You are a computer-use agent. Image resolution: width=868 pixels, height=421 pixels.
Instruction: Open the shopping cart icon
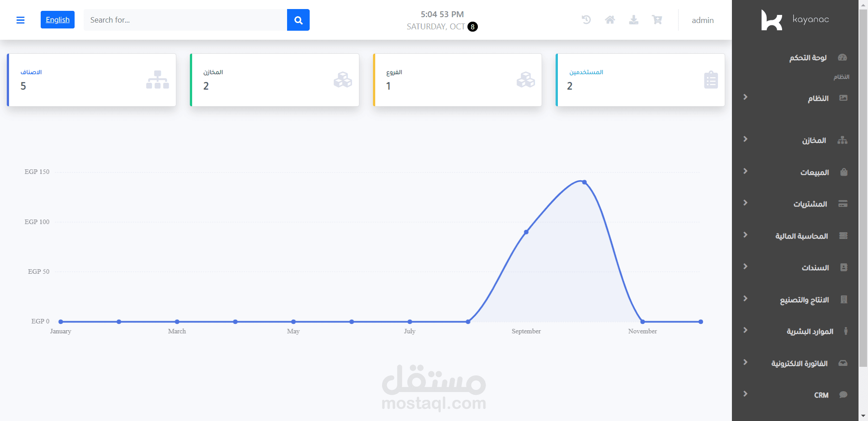[657, 20]
